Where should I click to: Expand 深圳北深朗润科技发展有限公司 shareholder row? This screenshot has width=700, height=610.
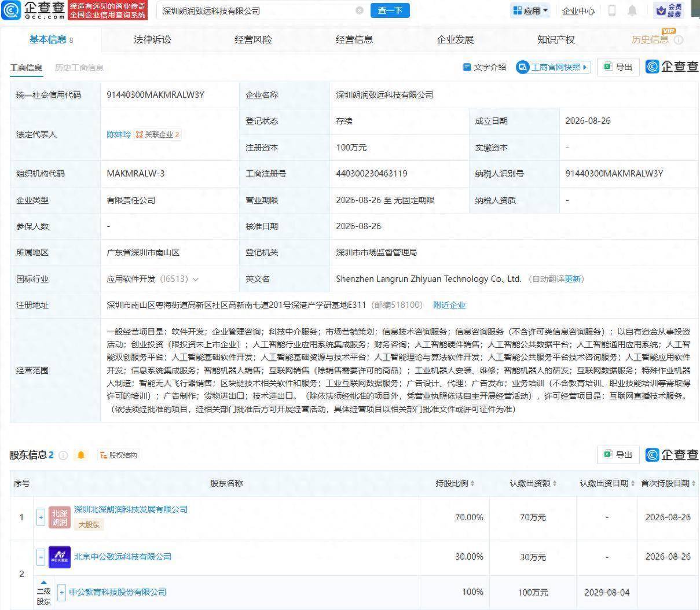(x=41, y=517)
